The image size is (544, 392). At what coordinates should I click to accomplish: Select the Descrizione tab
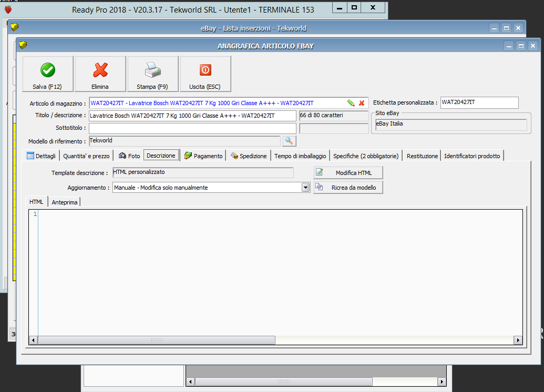coord(161,156)
